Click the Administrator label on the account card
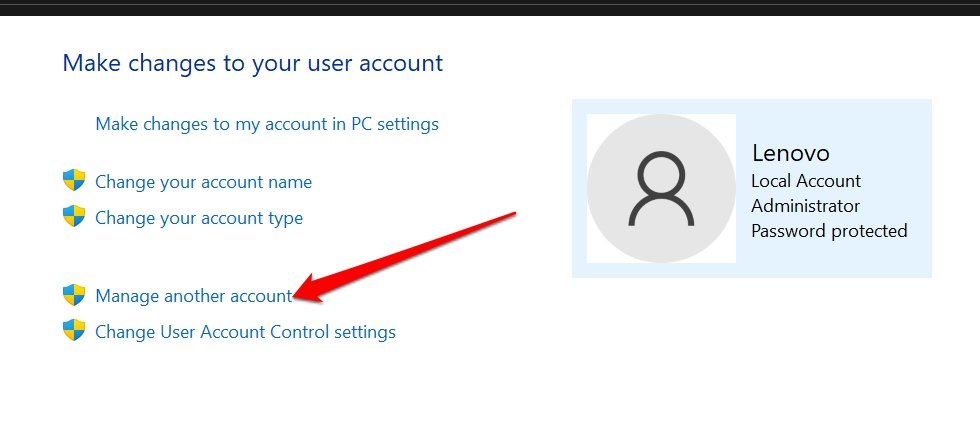The image size is (980, 448). click(805, 206)
